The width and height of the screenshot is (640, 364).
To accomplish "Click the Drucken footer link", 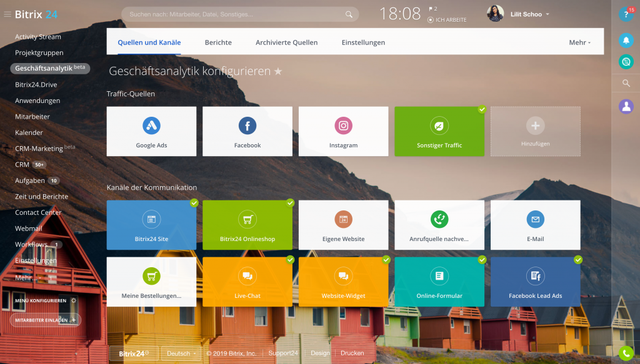I will click(x=352, y=353).
